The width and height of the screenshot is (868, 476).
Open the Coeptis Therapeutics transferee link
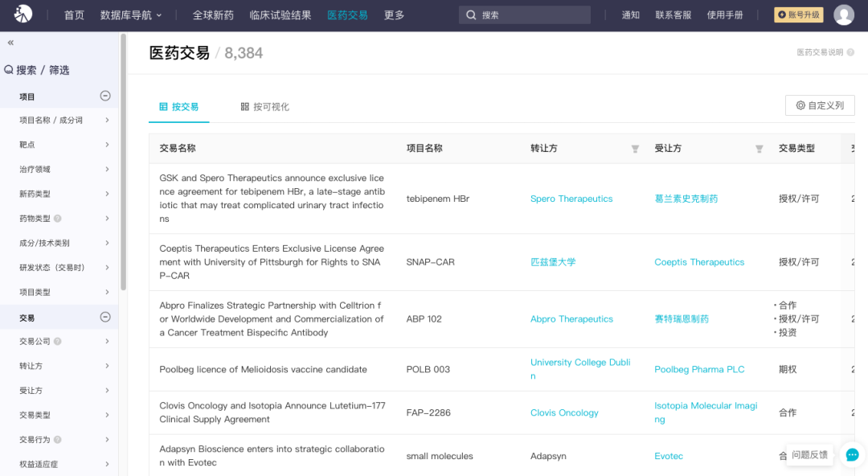coord(699,262)
